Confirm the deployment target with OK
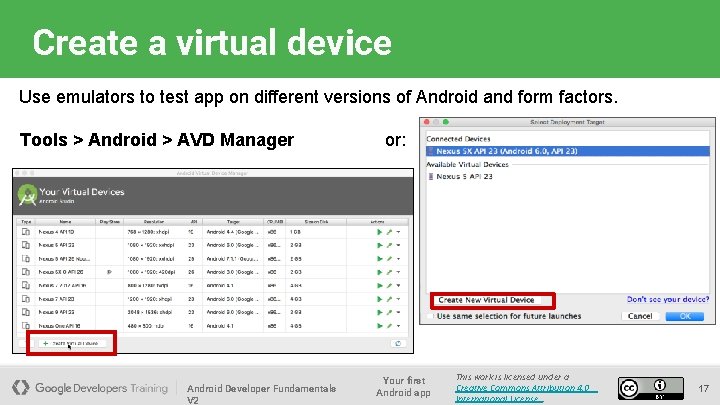The image size is (720, 405). coord(685,316)
